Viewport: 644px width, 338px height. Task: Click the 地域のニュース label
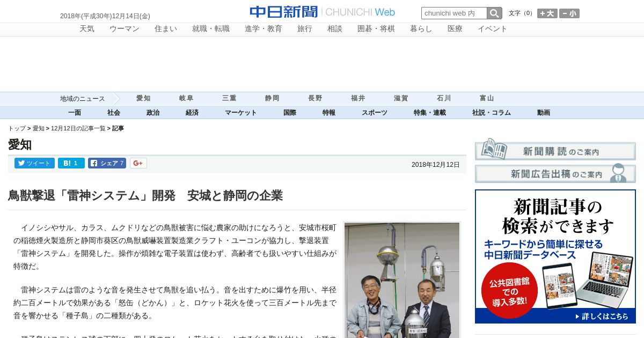tap(82, 99)
